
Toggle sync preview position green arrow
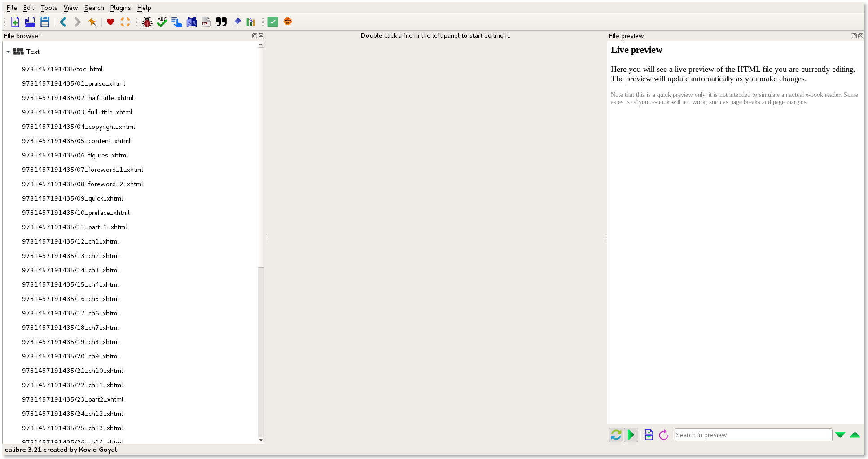tap(631, 435)
